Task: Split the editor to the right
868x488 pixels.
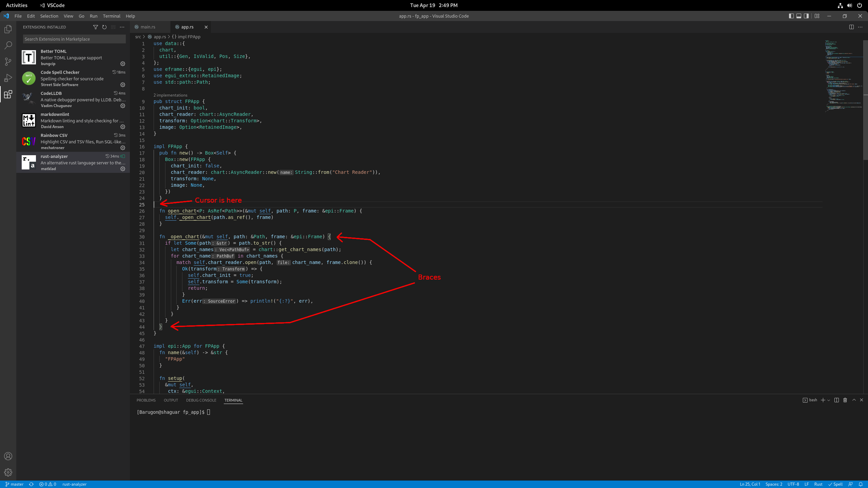Action: [851, 27]
